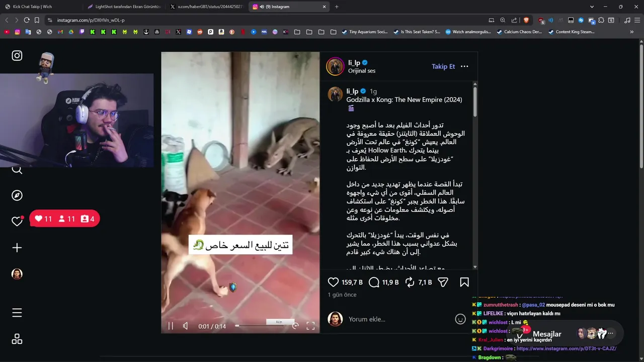Click the Takip Et follow button
Image resolution: width=644 pixels, height=362 pixels.
click(x=443, y=66)
